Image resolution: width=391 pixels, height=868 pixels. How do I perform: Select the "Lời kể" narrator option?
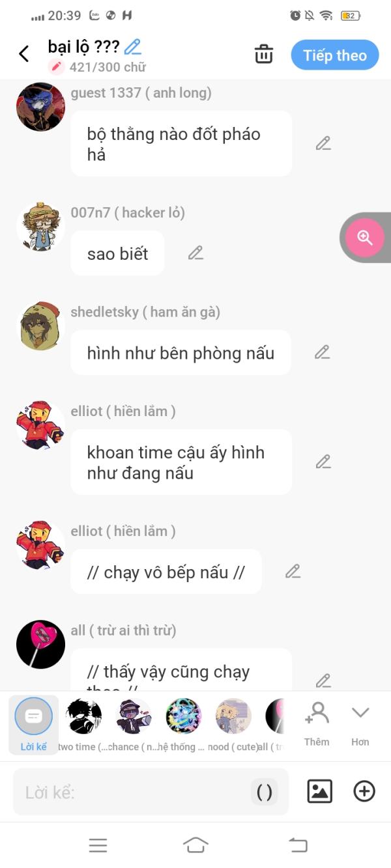click(x=33, y=724)
